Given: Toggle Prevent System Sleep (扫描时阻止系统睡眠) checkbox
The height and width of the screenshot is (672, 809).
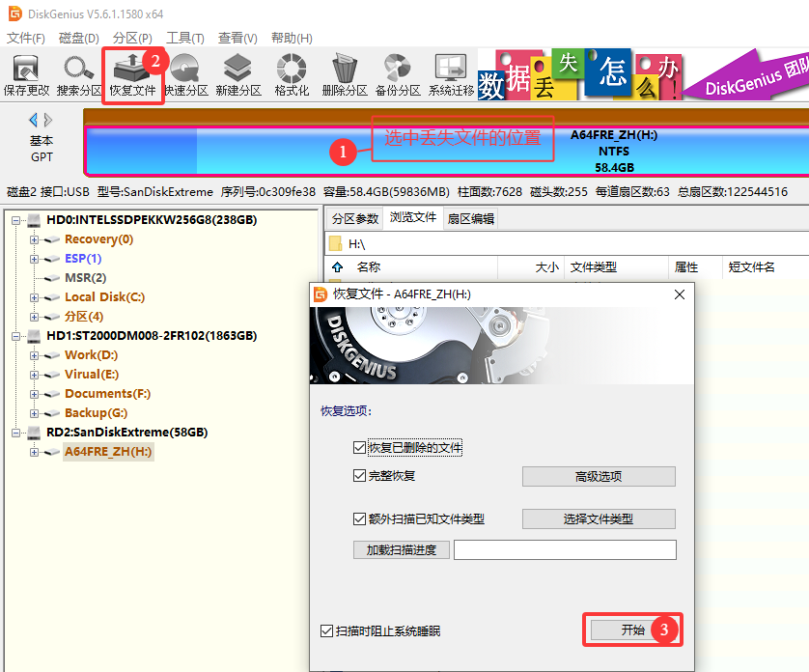Looking at the screenshot, I should click(326, 630).
